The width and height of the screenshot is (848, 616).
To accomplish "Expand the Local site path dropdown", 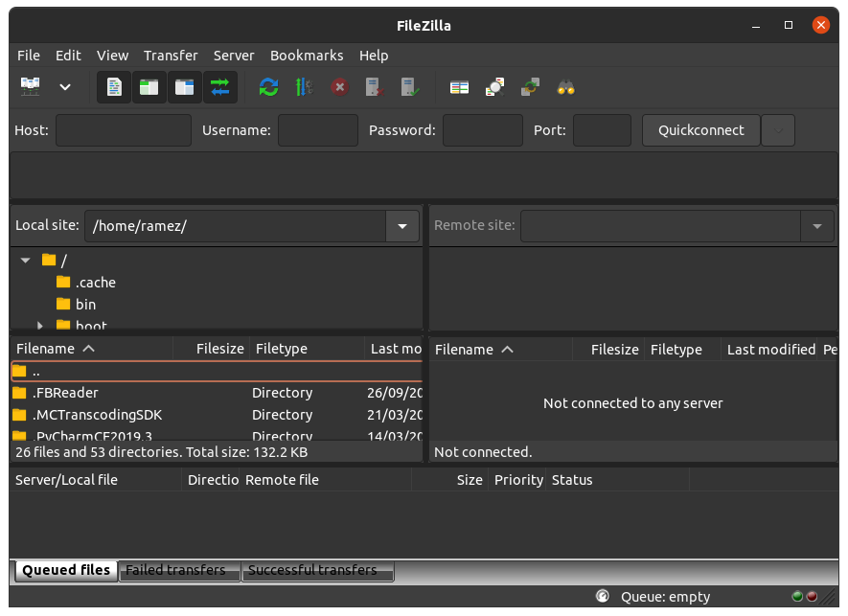I will (402, 226).
